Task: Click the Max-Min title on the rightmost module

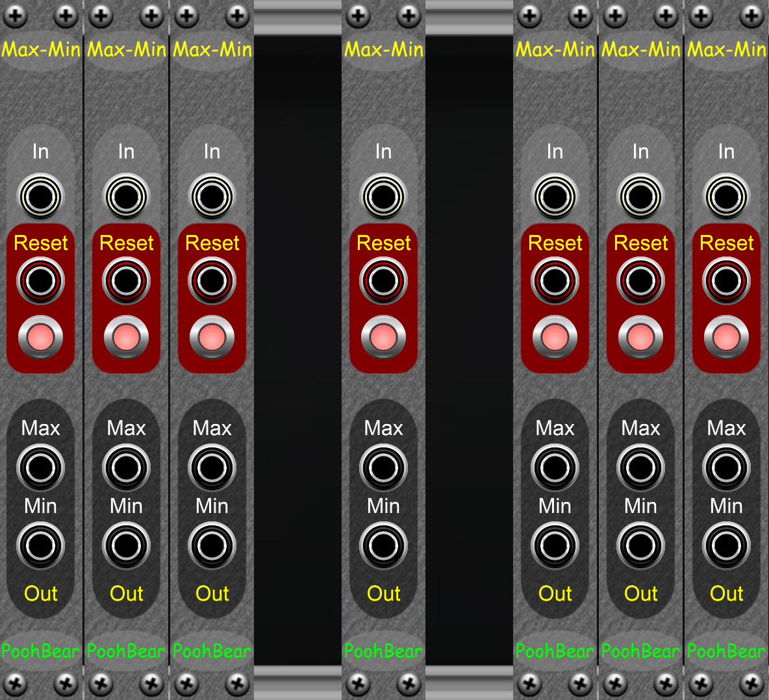Action: (x=726, y=49)
